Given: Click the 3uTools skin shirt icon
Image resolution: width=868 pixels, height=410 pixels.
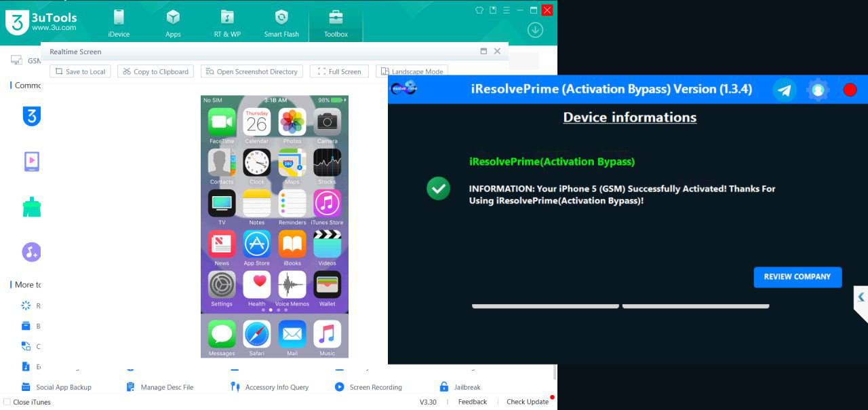Looking at the screenshot, I should (479, 10).
